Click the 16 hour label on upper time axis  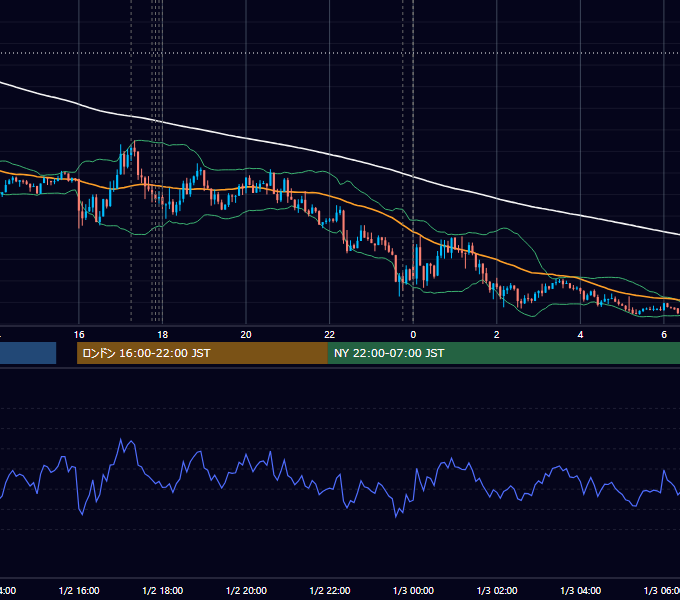tap(79, 335)
